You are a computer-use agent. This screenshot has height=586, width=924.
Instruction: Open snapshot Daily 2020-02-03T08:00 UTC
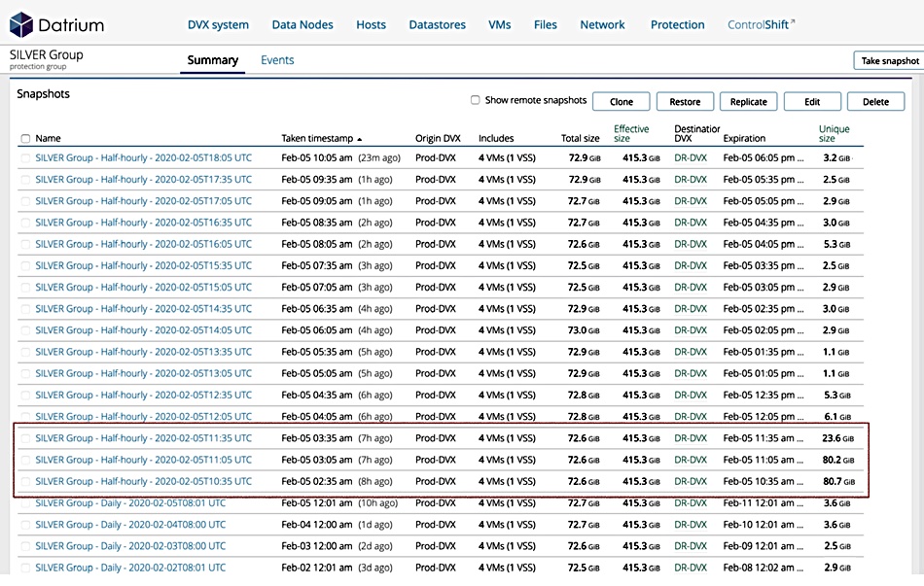tap(130, 546)
